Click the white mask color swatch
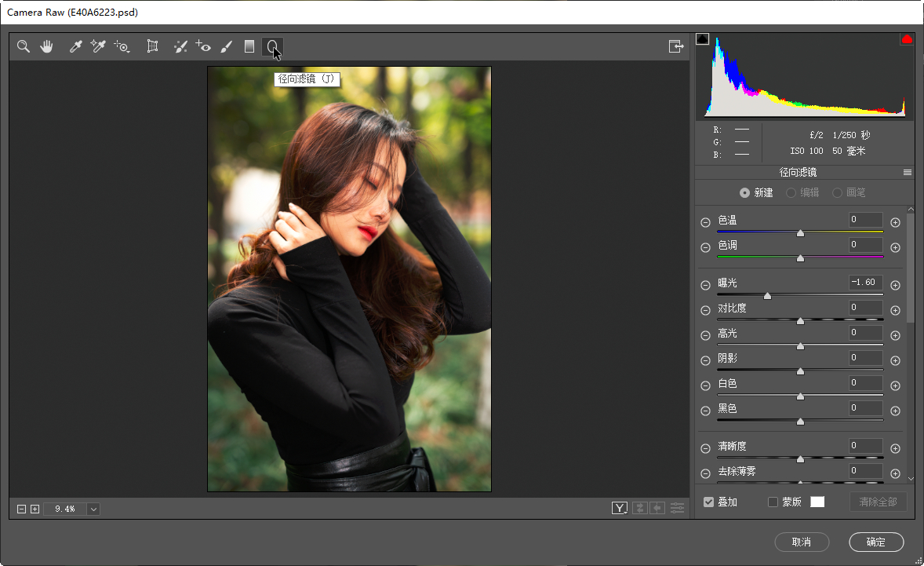 pos(817,502)
